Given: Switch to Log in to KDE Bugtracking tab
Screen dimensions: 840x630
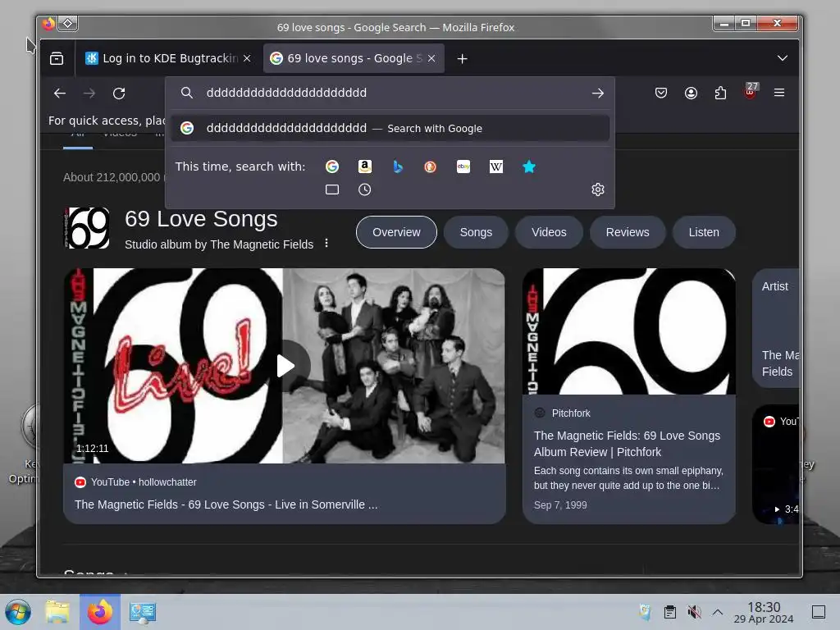Looking at the screenshot, I should (x=168, y=58).
